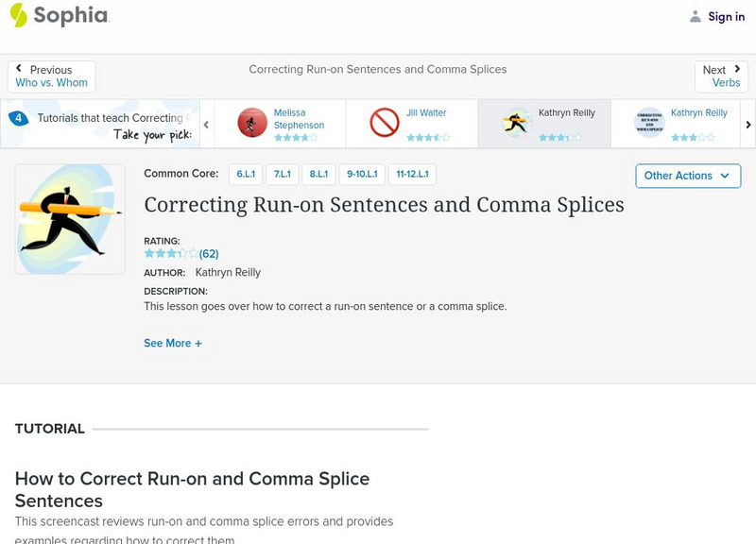756x544 pixels.
Task: Click the number 4 tutorials badge
Action: pyautogui.click(x=18, y=118)
